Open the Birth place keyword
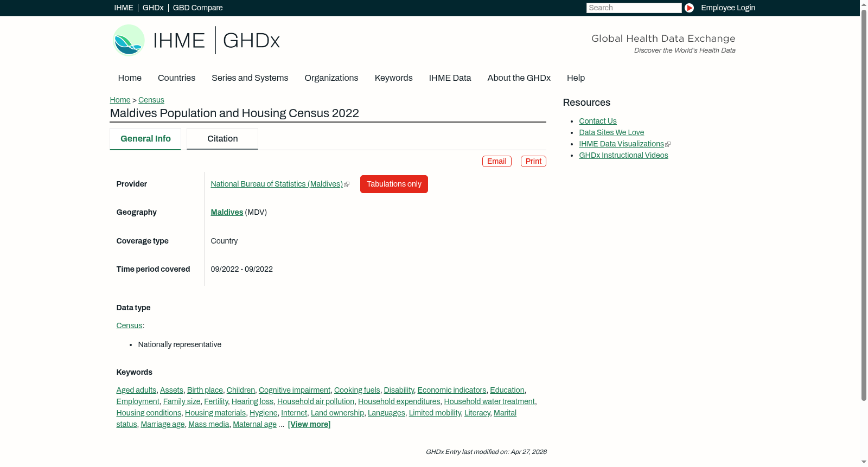This screenshot has width=868, height=467. coord(205,391)
